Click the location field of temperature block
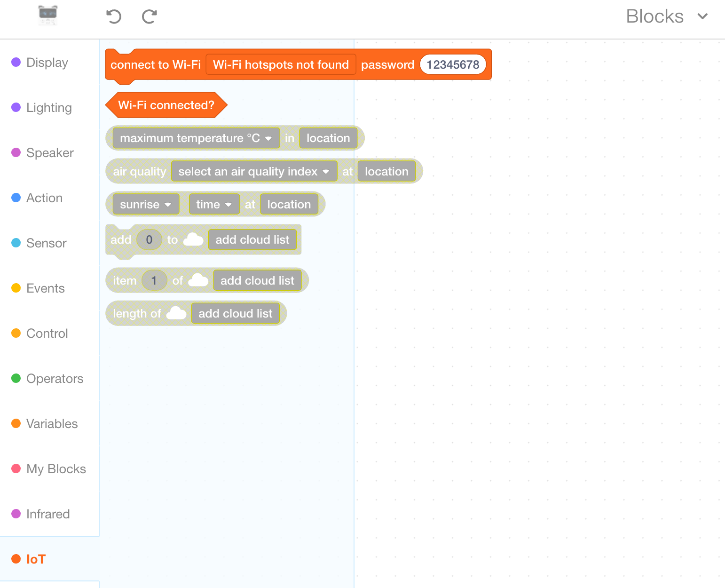 tap(328, 138)
